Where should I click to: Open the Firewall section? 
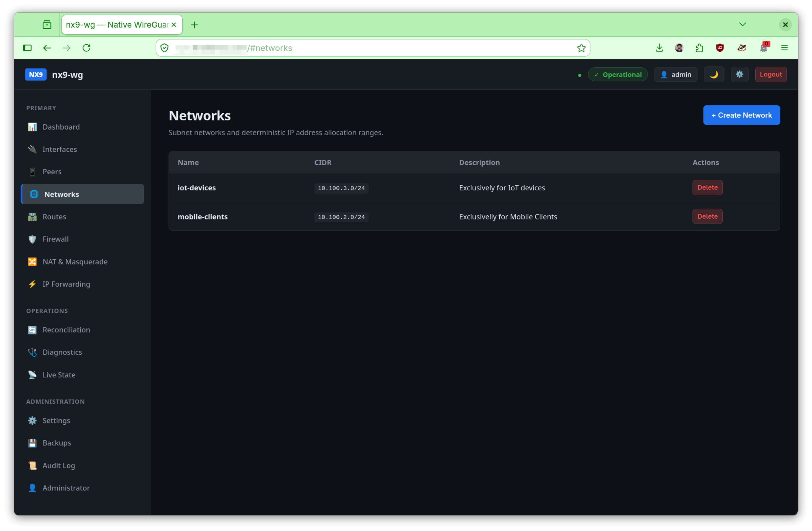82,239
